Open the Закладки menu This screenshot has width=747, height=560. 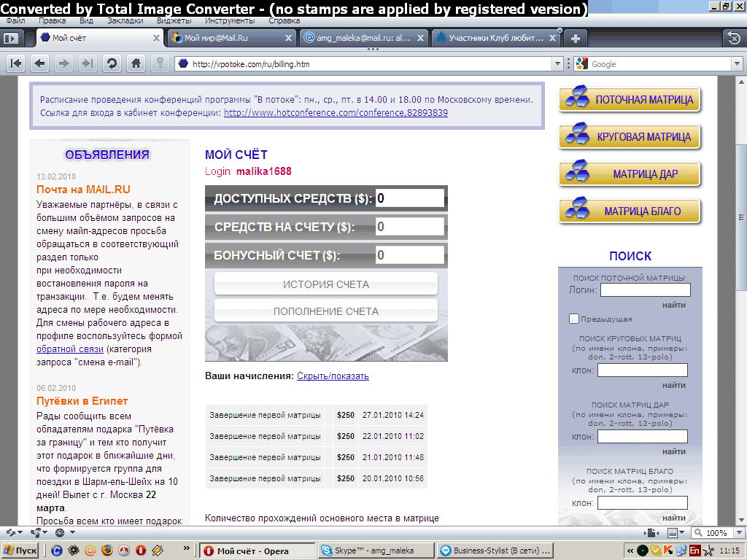[x=125, y=20]
